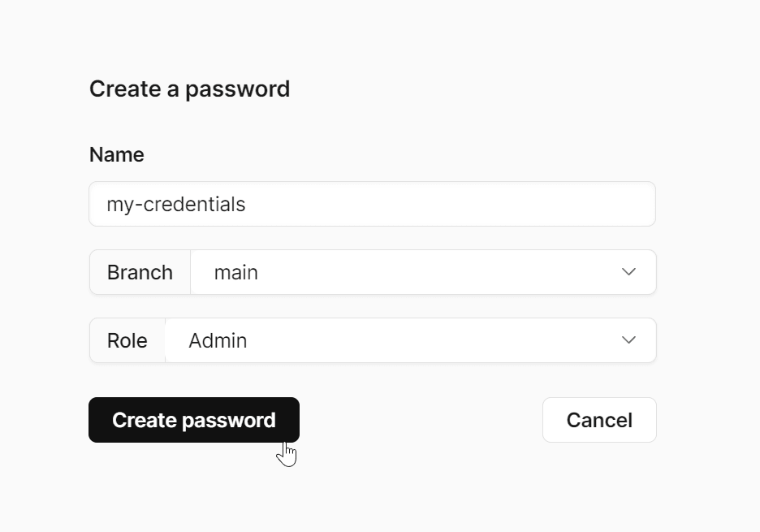Click the 'main' branch value text
760x532 pixels.
[x=235, y=272]
